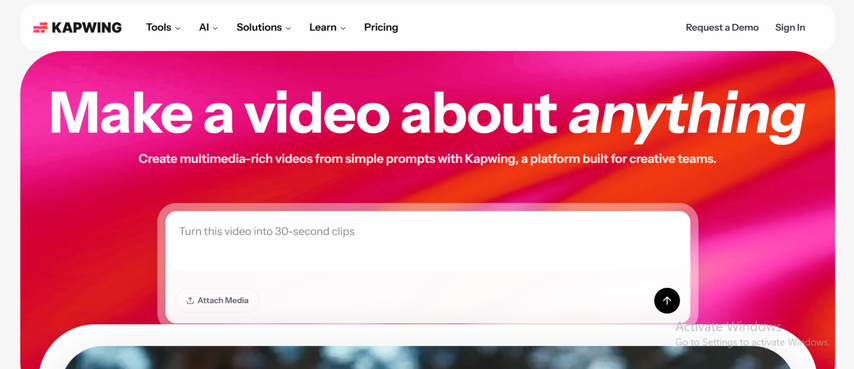
Task: Submit prompt with the black arrow button
Action: 667,300
